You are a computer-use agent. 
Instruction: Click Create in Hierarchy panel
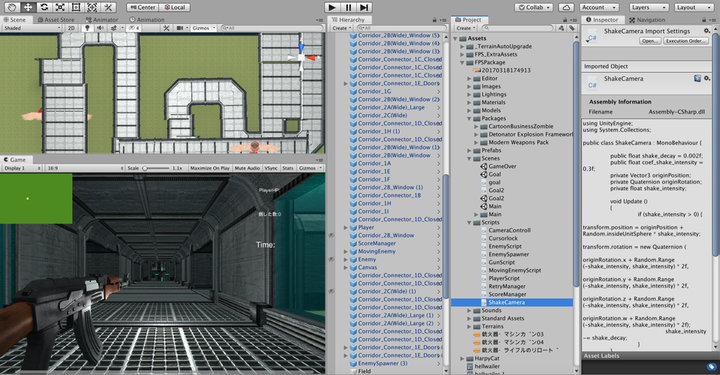pyautogui.click(x=341, y=28)
